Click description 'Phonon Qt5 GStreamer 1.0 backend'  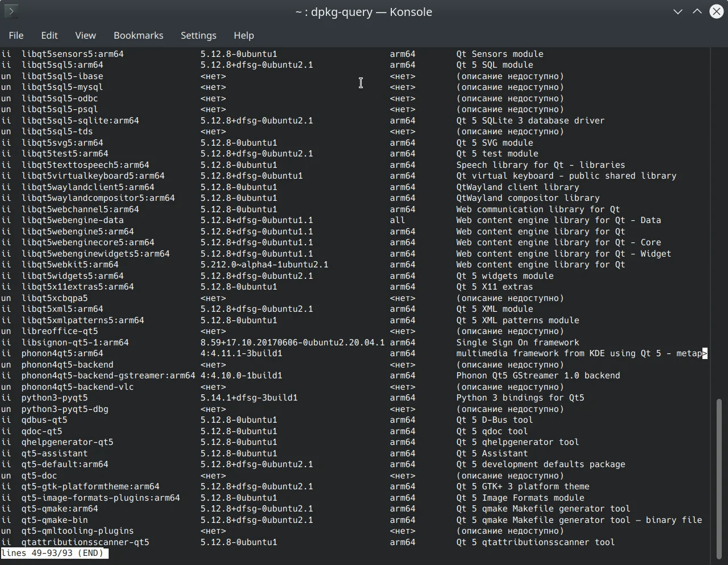tap(539, 376)
